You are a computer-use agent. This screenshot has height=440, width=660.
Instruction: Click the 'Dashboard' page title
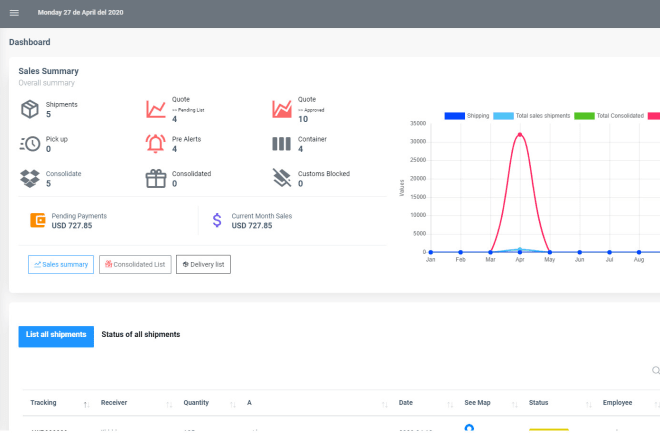coord(29,42)
